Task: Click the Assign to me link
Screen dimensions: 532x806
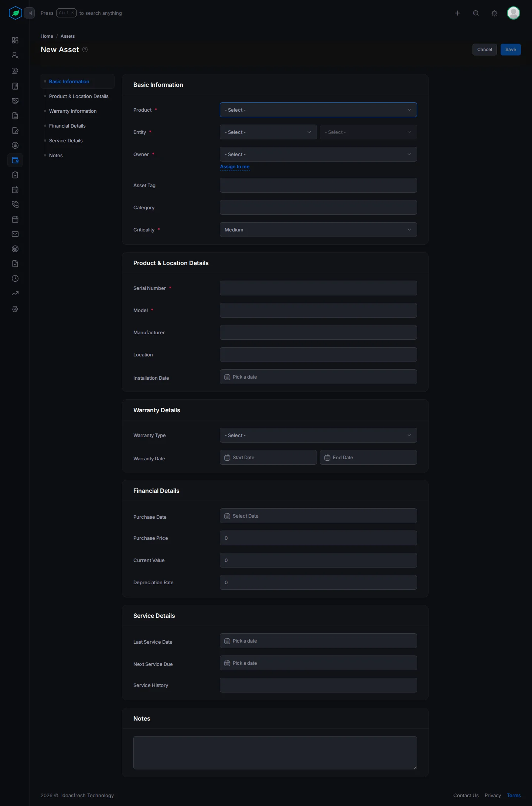Action: click(235, 167)
